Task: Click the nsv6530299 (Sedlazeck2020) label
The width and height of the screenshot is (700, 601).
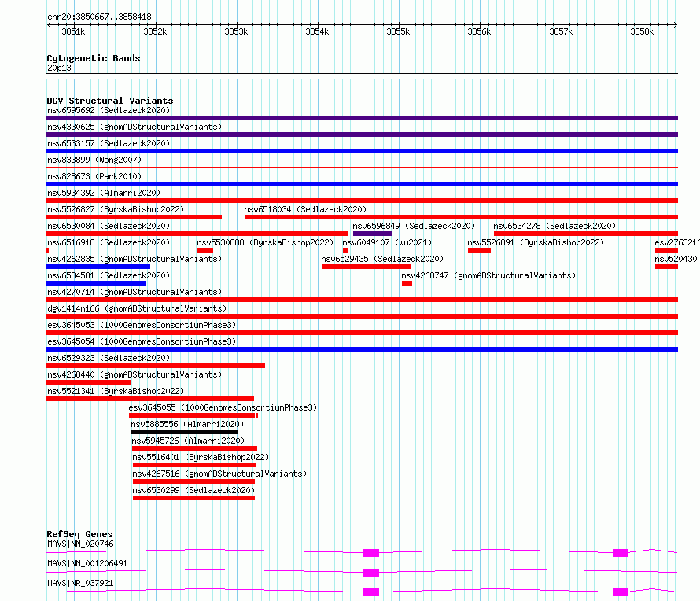Action: [193, 490]
